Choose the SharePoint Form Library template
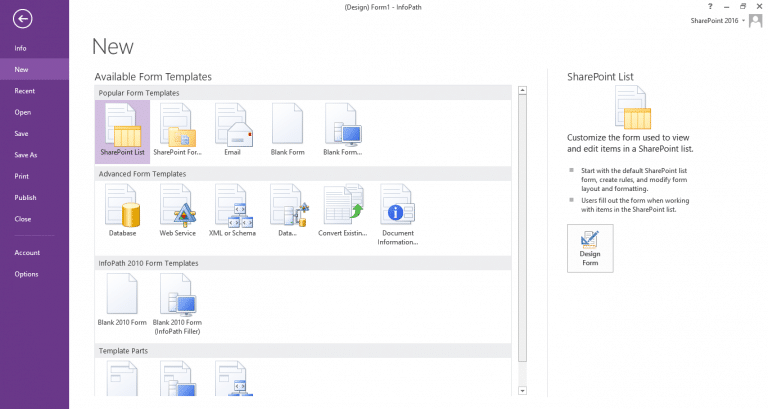 [x=177, y=131]
